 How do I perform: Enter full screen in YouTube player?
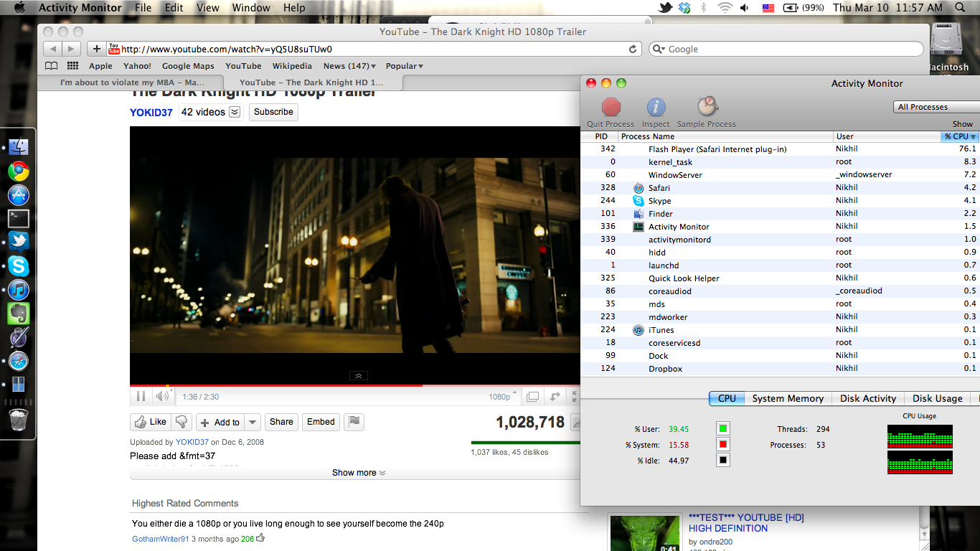pyautogui.click(x=574, y=396)
